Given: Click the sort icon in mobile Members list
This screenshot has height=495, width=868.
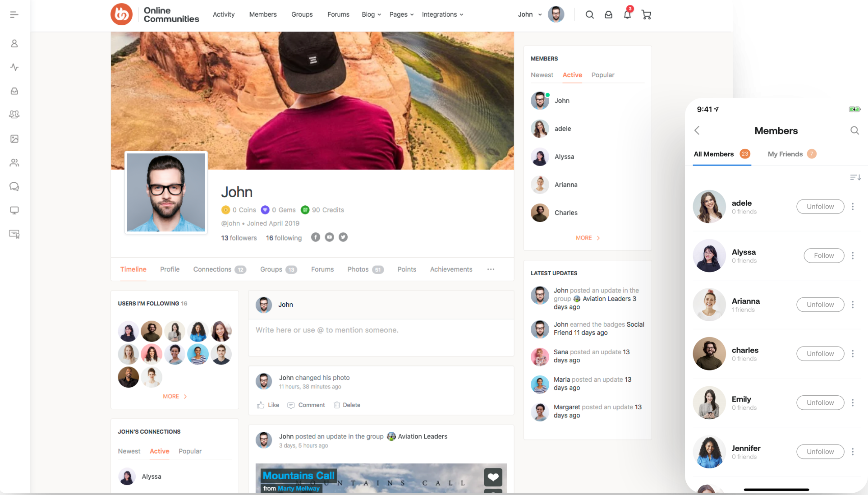Looking at the screenshot, I should point(855,177).
